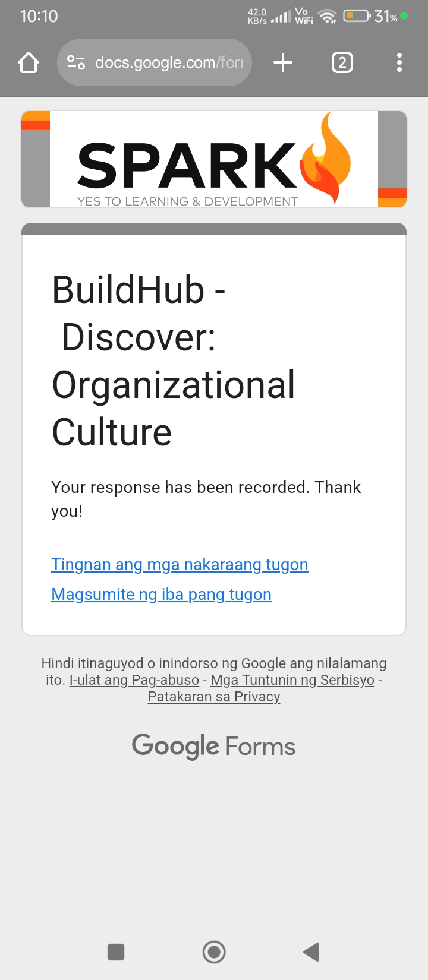The width and height of the screenshot is (428, 980).
Task: Tap the browser home icon
Action: coord(29,62)
